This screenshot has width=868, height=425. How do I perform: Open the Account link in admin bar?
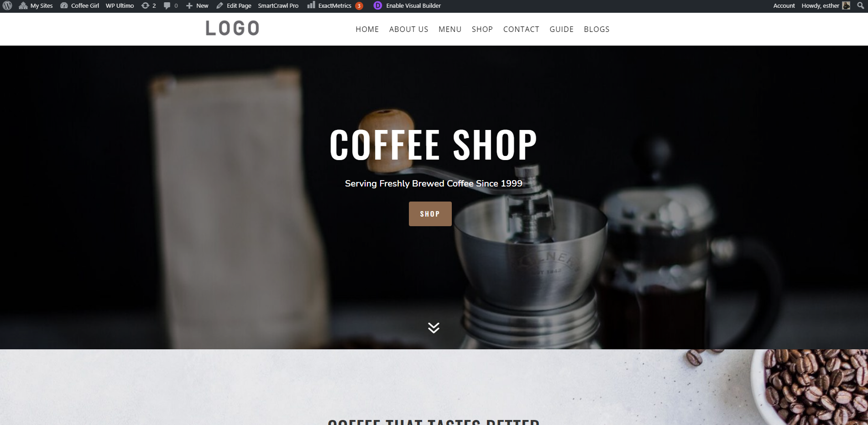[x=784, y=6]
